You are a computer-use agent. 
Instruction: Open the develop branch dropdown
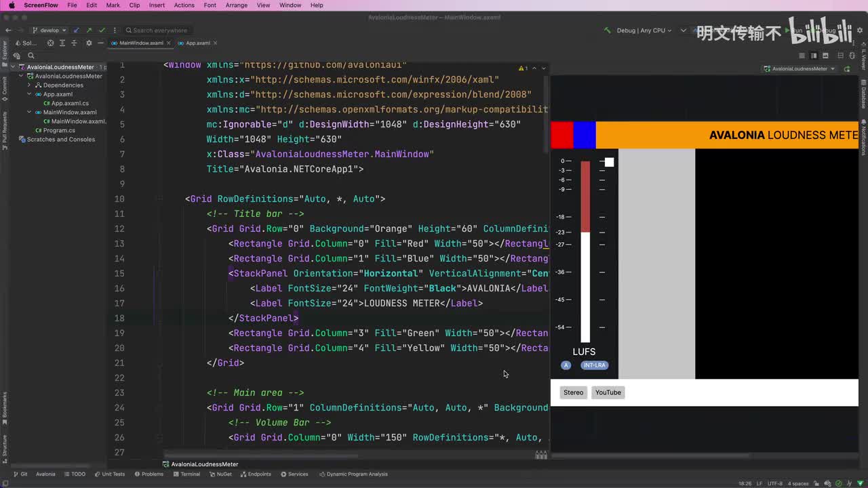[50, 30]
